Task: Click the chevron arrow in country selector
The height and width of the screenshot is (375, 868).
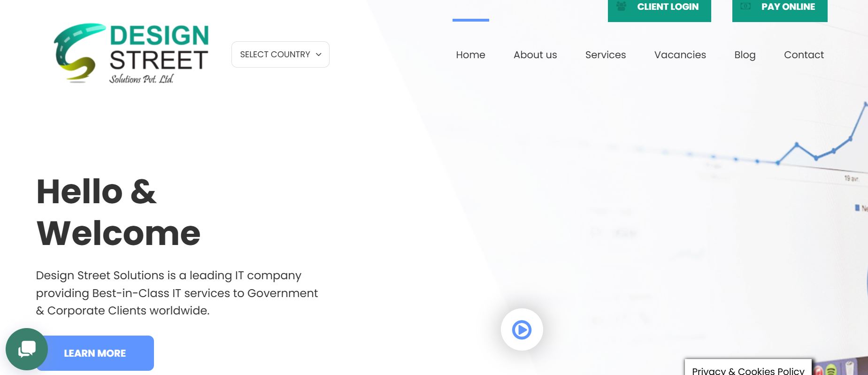Action: (x=319, y=54)
